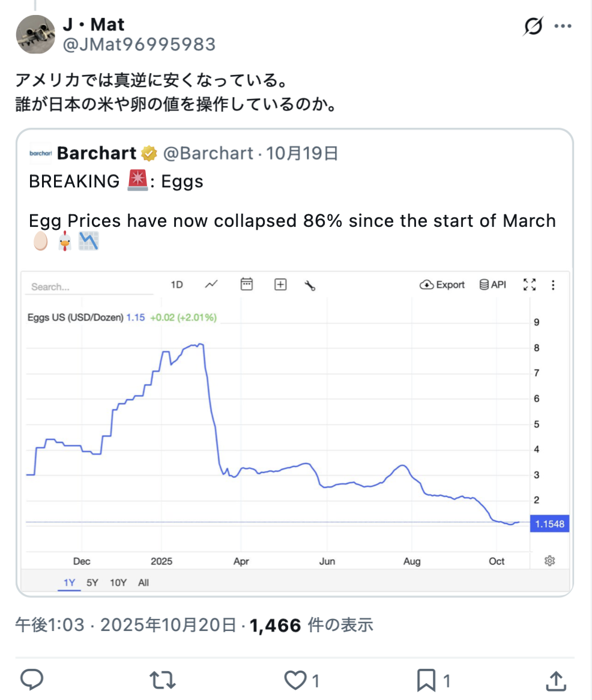Click the plus-box compare icon on the chart
Viewport: 592px width, 700px height.
[280, 285]
